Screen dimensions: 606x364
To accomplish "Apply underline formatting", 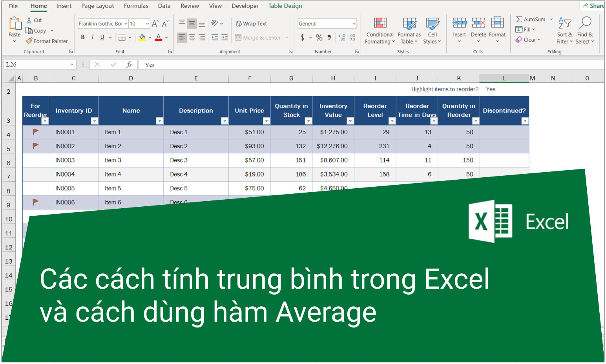I will [102, 37].
